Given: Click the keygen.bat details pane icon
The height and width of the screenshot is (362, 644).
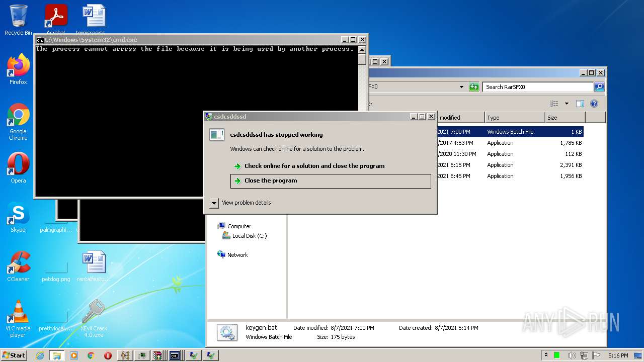Looking at the screenshot, I should (x=227, y=332).
